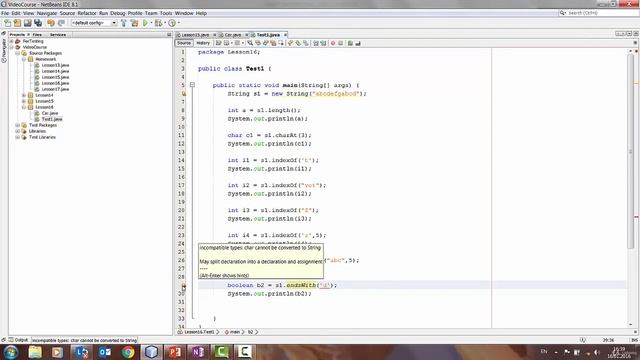This screenshot has width=640, height=360.
Task: Click the Debug Project toolbar icon
Action: pyautogui.click(x=158, y=23)
